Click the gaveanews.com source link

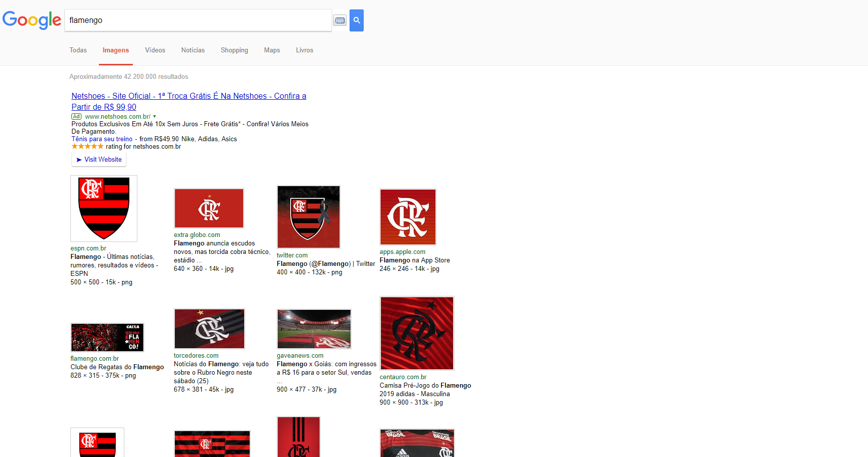300,356
